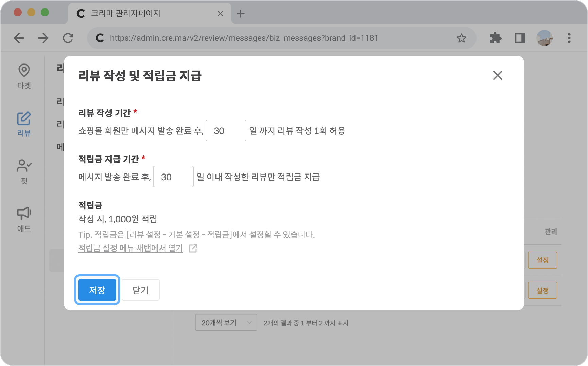
Task: Open the 애드 section from the sidebar
Action: [x=23, y=219]
